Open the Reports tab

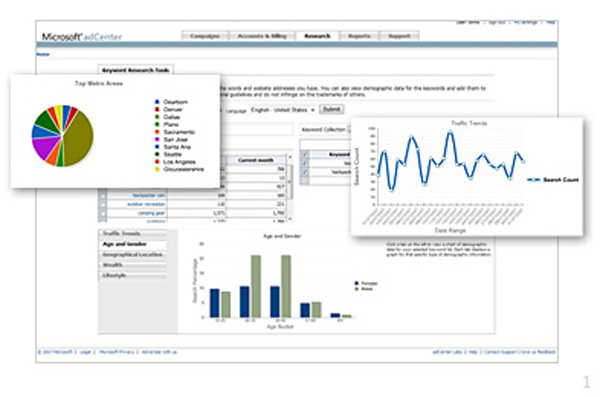[359, 36]
